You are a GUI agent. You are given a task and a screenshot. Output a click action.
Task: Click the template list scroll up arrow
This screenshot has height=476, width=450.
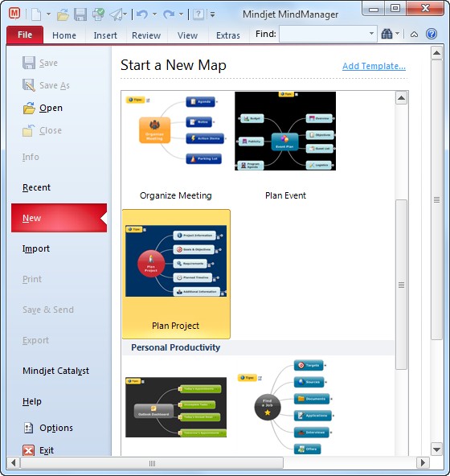(x=401, y=98)
